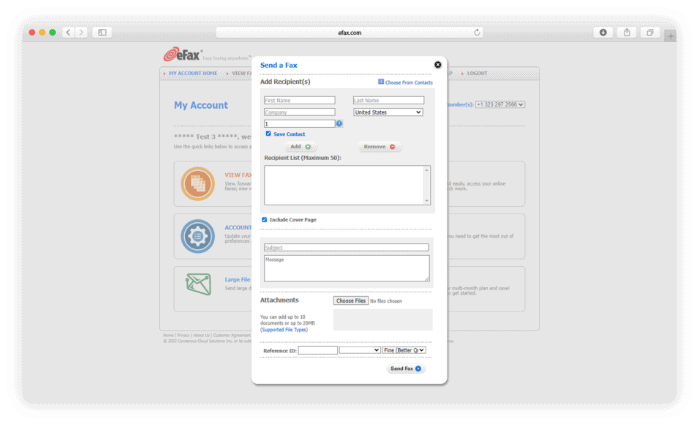Open the blank dropdown beside Reference ID
The height and width of the screenshot is (426, 699).
pos(359,350)
